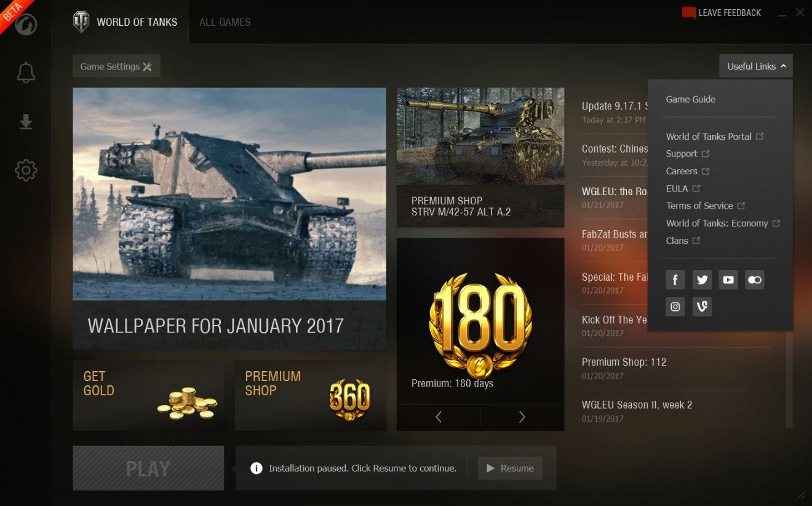The width and height of the screenshot is (812, 506).
Task: Open the settings gear in sidebar
Action: tap(26, 170)
